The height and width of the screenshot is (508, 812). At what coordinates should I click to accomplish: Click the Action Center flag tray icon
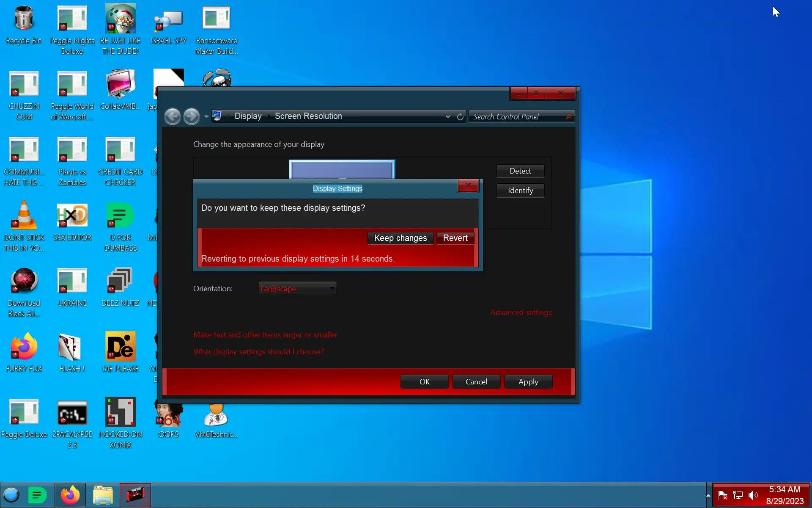[723, 495]
